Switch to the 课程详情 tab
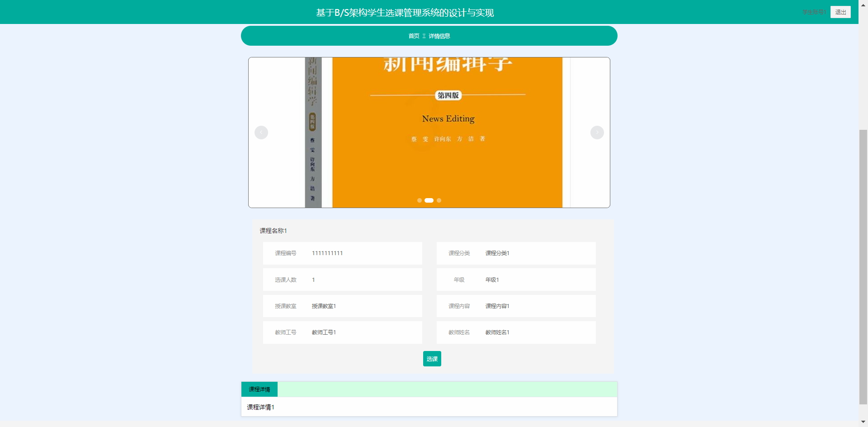The image size is (868, 427). [x=259, y=389]
